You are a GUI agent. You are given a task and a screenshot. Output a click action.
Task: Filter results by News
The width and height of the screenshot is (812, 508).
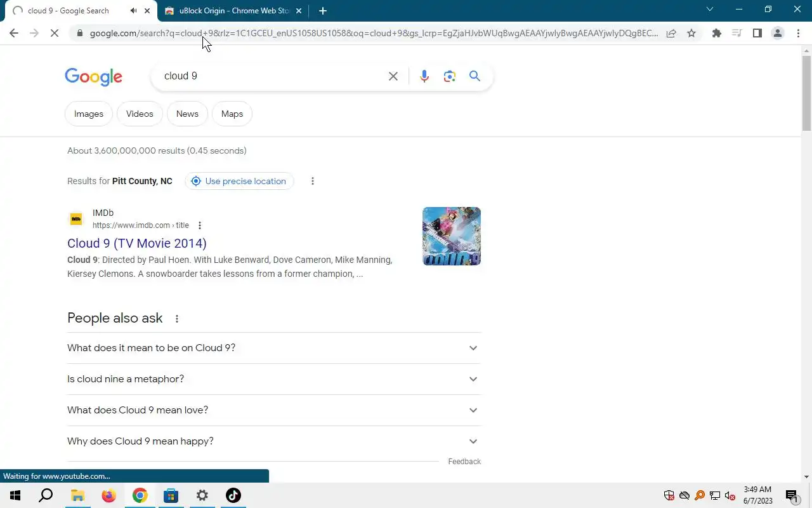coord(187,114)
